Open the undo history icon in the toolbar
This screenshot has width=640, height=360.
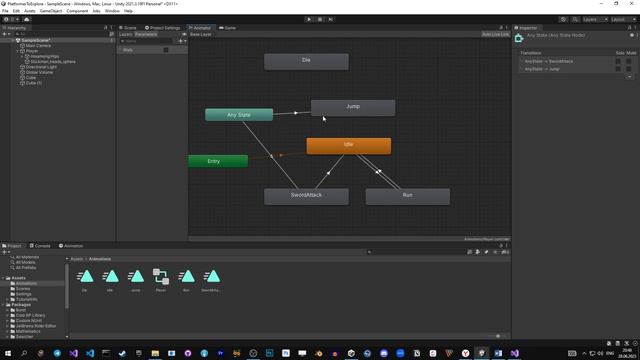[x=563, y=19]
